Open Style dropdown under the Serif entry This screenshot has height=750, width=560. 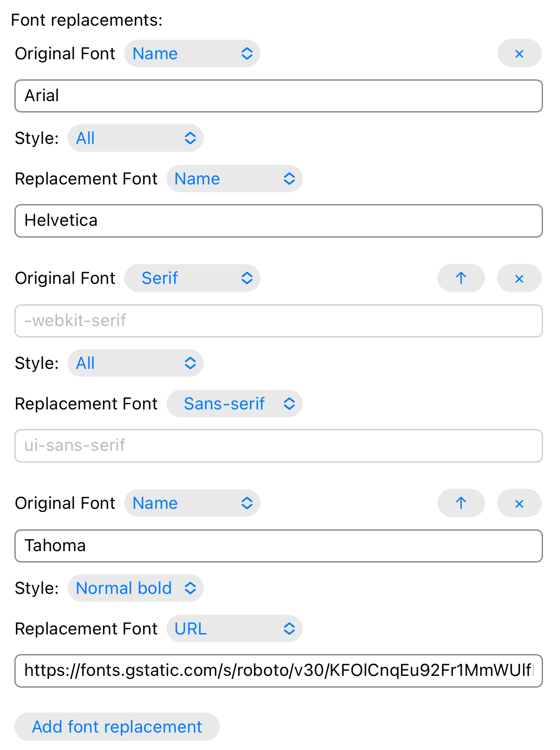[136, 363]
